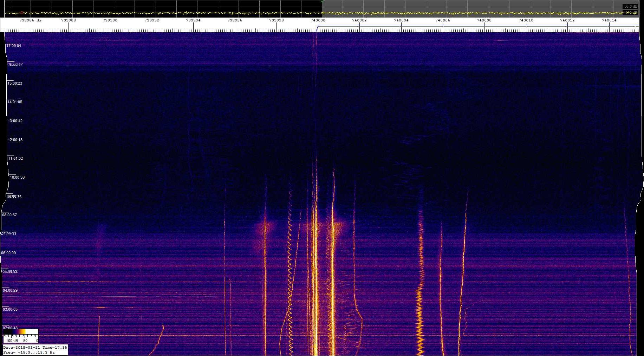Viewport: 644px width, 356px height.
Task: Select the 03:00:05 time marker
Action: tap(10, 309)
